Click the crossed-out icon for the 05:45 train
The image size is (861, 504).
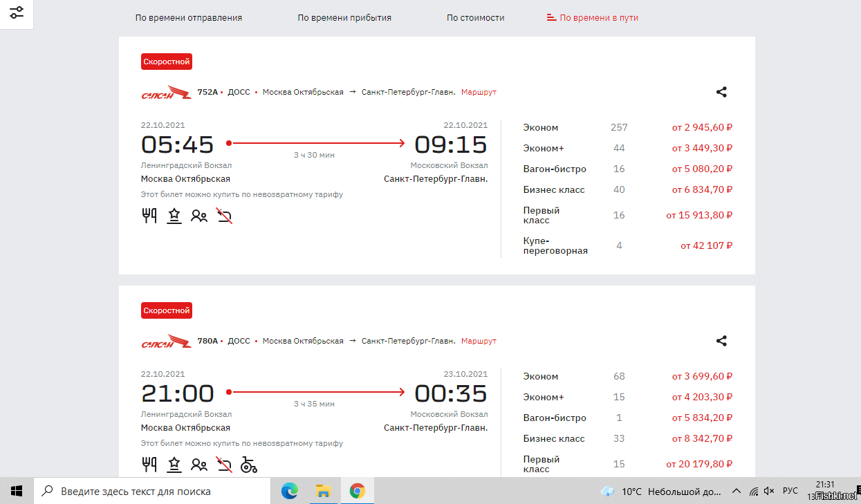[224, 216]
